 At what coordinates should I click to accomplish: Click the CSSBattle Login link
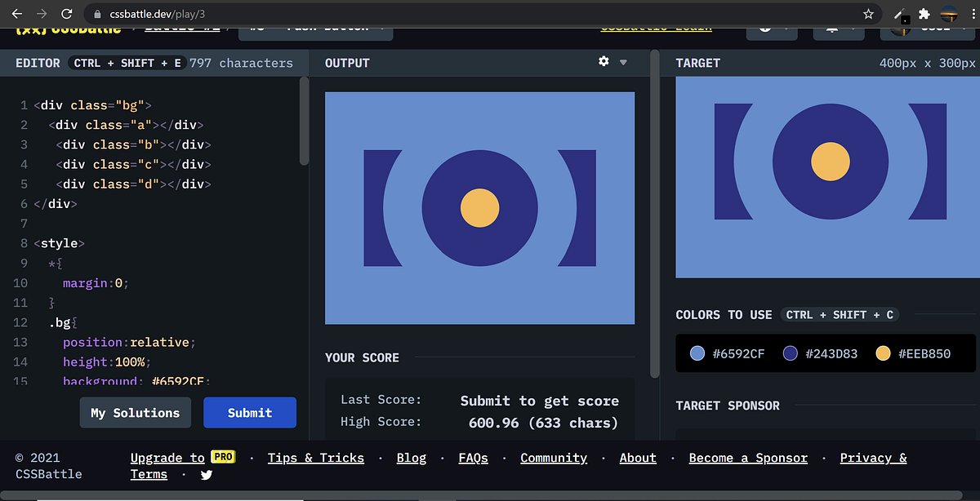[x=656, y=27]
